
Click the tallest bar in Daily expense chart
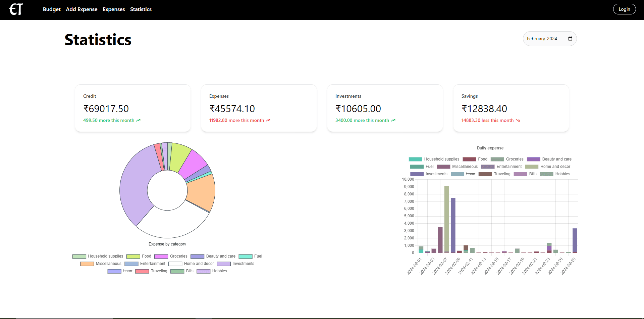(446, 218)
